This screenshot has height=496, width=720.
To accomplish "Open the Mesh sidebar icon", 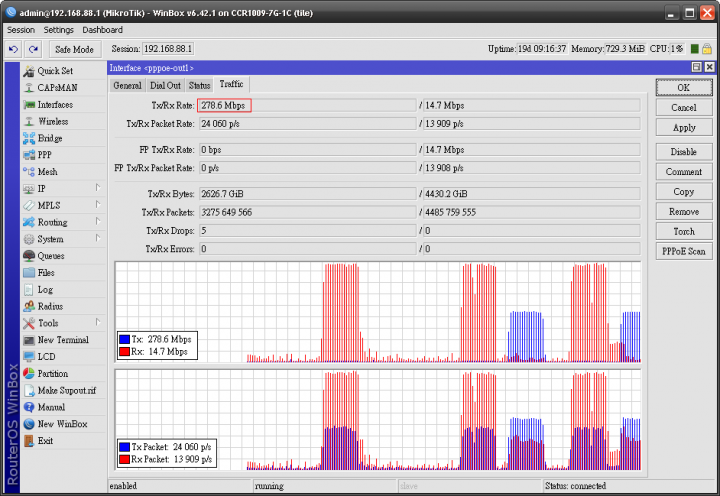I will [x=29, y=172].
